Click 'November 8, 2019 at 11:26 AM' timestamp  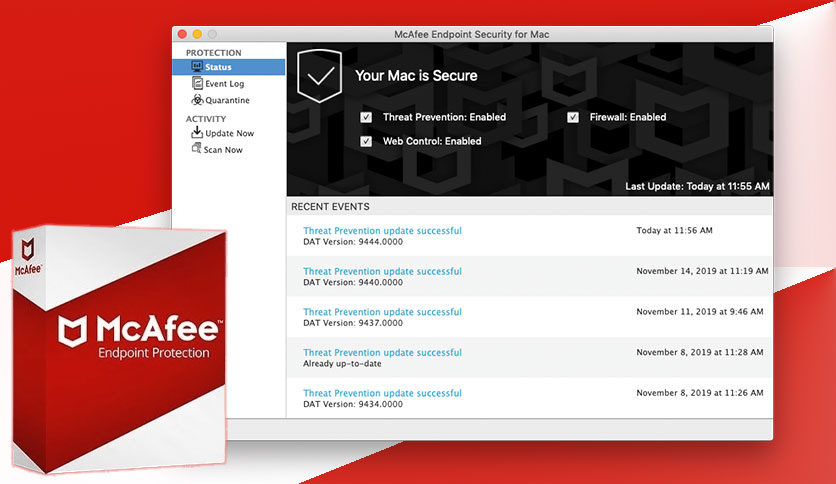tap(700, 392)
